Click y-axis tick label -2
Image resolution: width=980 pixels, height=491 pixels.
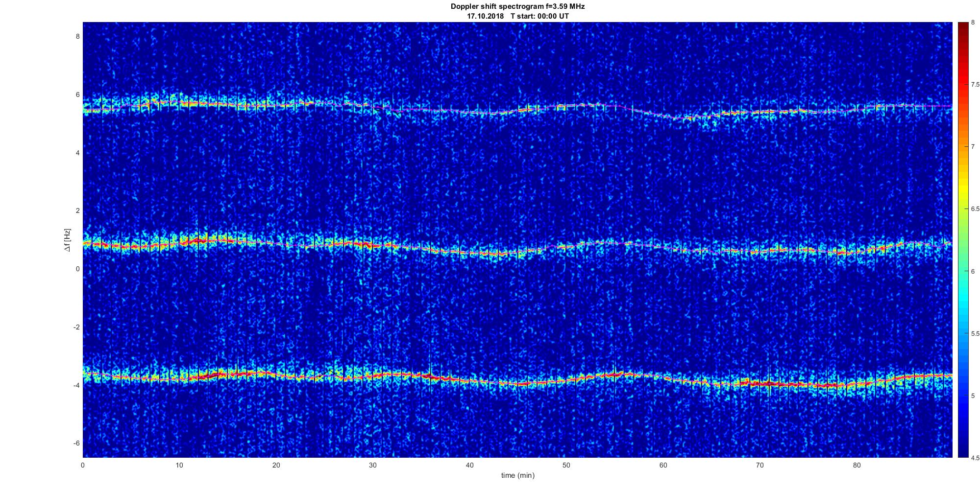click(x=76, y=327)
